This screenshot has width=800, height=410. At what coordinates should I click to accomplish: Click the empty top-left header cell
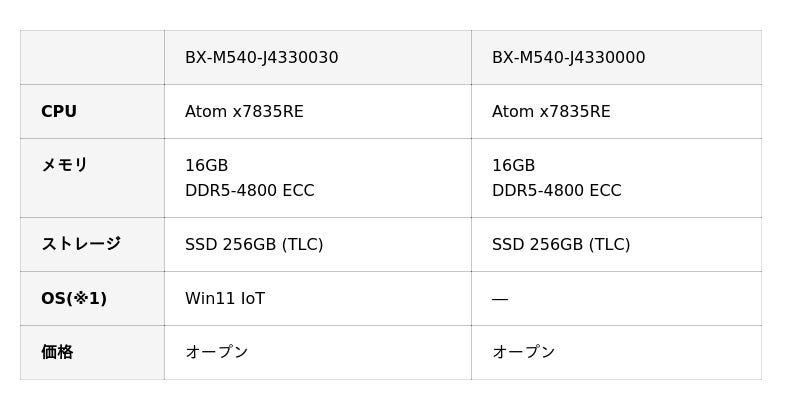coord(92,58)
